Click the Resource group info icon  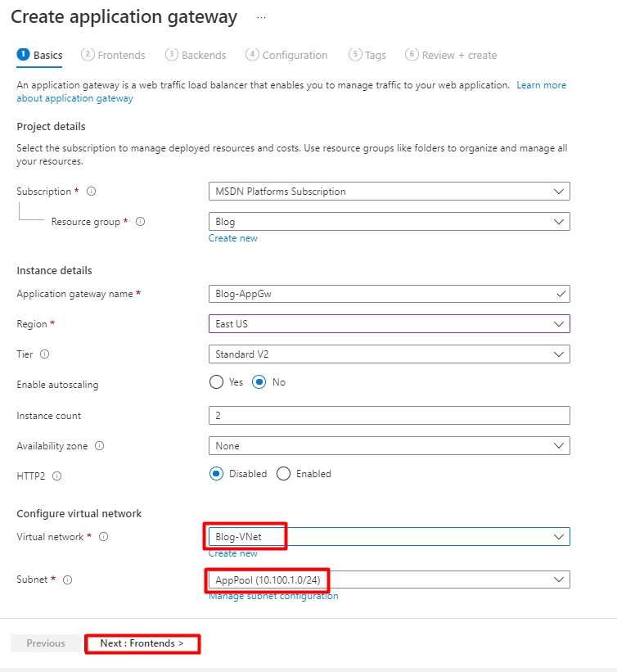[x=140, y=222]
